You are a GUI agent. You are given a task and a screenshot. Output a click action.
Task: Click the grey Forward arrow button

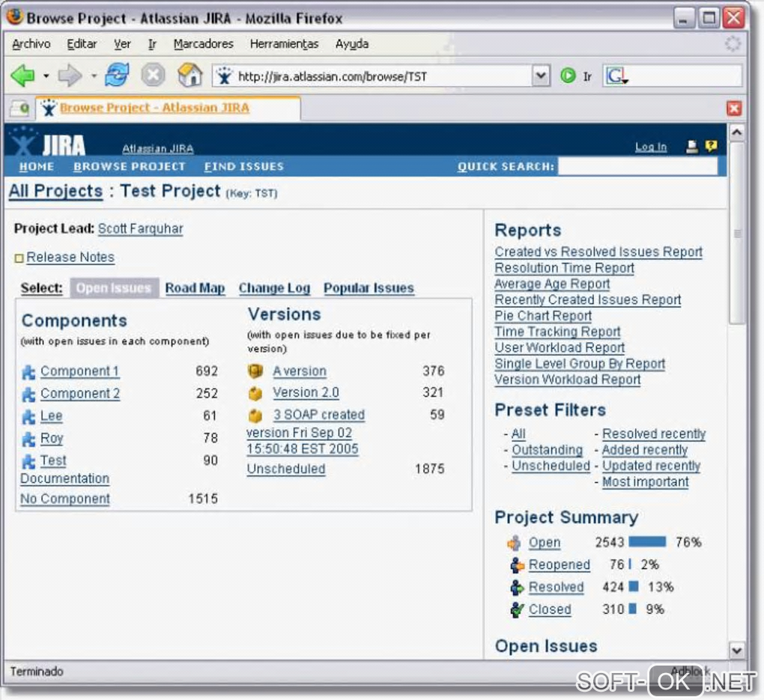[x=70, y=76]
